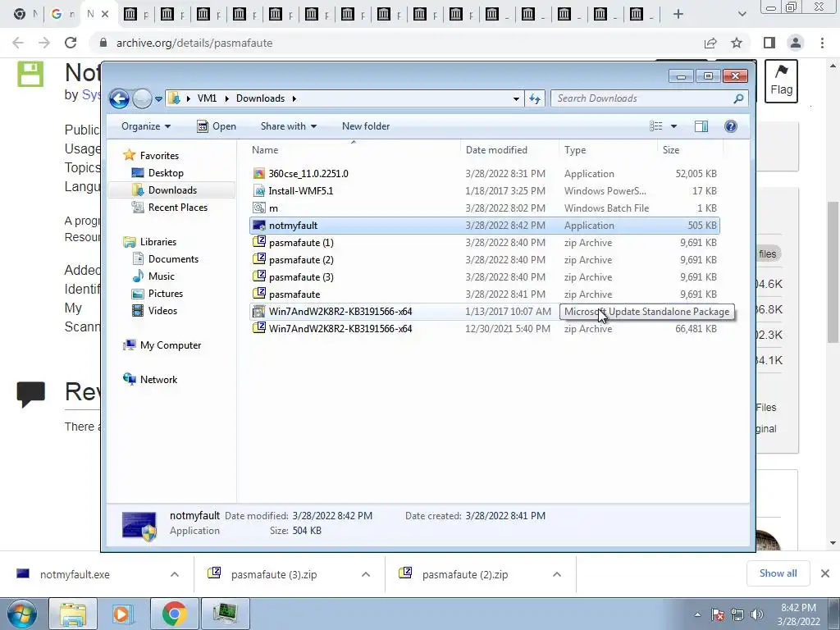Select Downloads in navigation pane
840x630 pixels.
pos(172,190)
